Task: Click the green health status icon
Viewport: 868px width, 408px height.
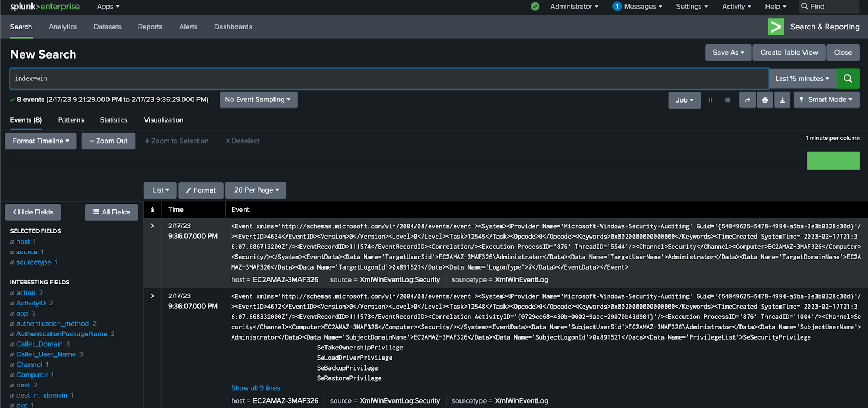Action: point(535,7)
